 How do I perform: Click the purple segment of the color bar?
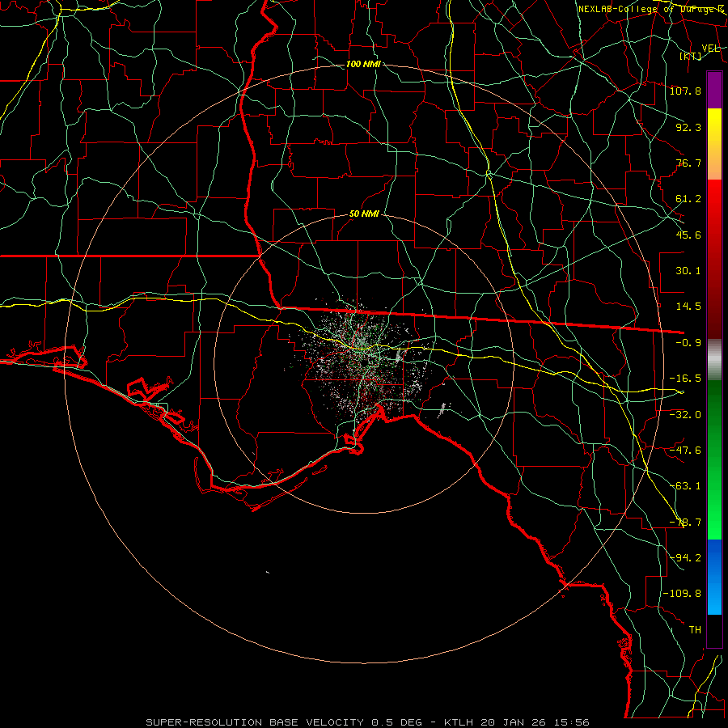click(x=714, y=90)
